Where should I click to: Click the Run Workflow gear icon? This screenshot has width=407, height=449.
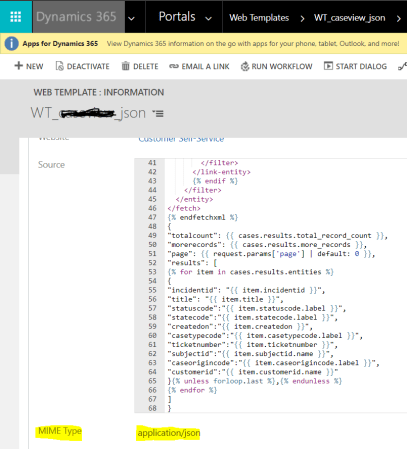point(245,66)
